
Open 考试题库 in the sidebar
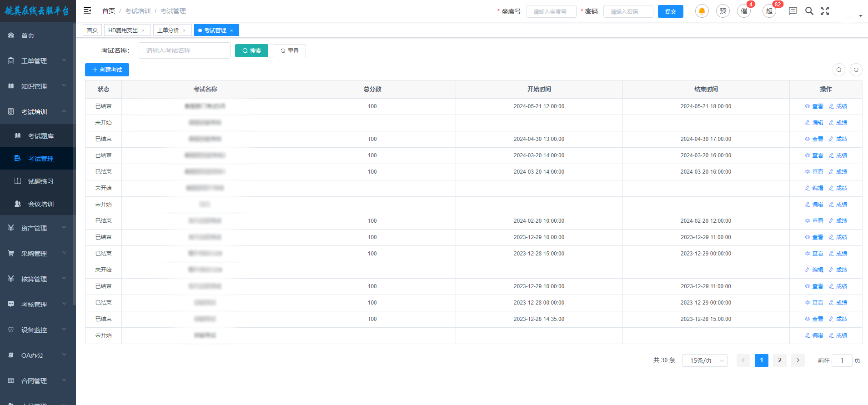point(40,136)
